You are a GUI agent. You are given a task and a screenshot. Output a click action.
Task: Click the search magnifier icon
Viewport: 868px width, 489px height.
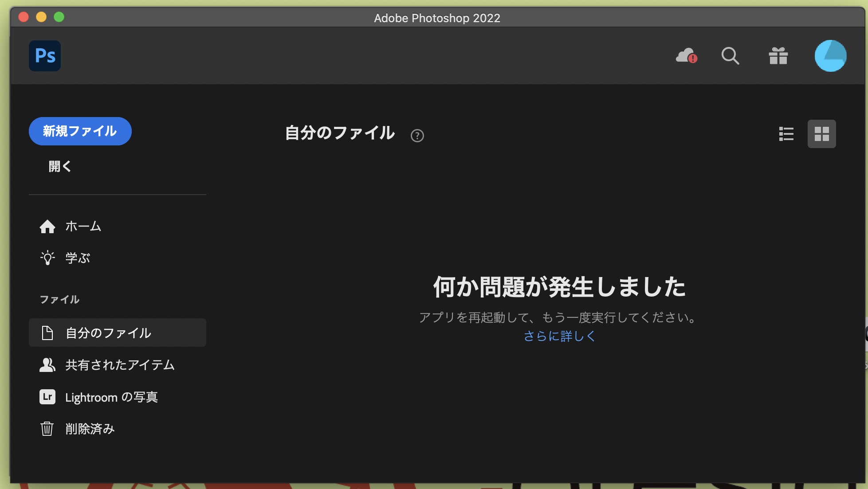point(730,56)
